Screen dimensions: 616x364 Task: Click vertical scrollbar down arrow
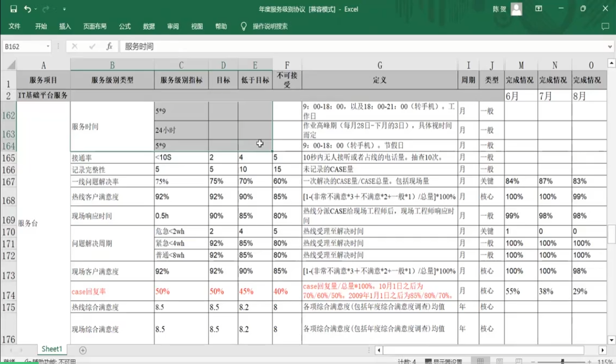tap(611, 340)
